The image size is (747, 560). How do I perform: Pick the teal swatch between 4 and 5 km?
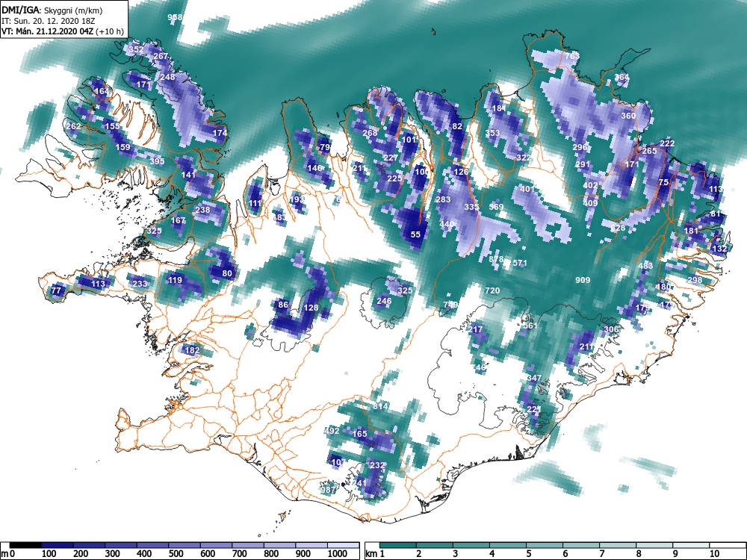(508, 545)
